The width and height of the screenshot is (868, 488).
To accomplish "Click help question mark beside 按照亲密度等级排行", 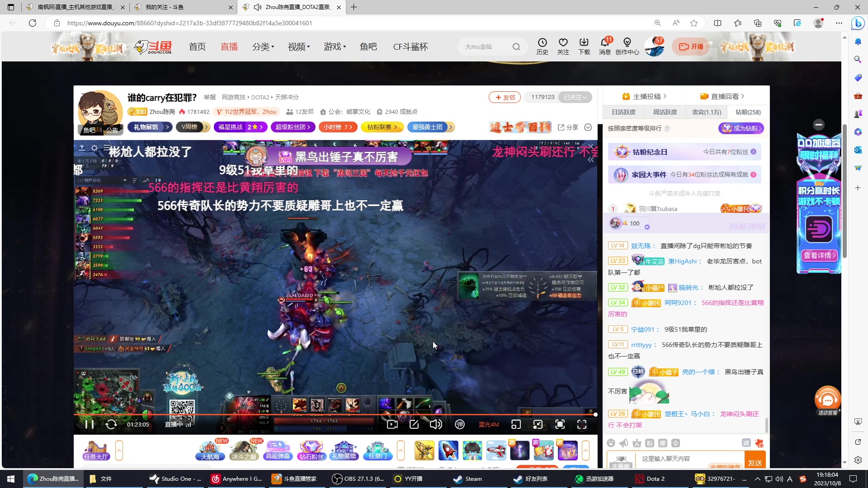I will 667,129.
